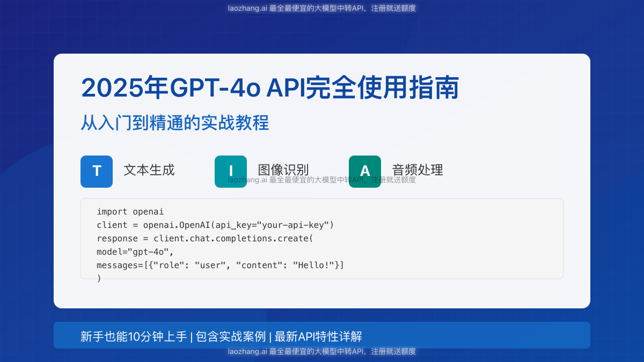644x362 pixels.
Task: Click the blue T text generation icon
Action: point(97,172)
